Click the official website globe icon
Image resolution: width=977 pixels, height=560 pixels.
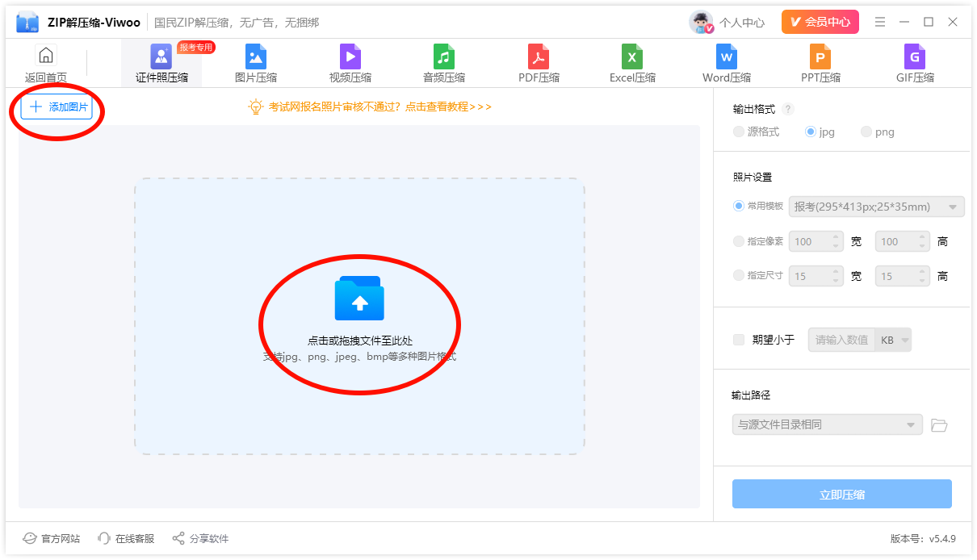30,538
